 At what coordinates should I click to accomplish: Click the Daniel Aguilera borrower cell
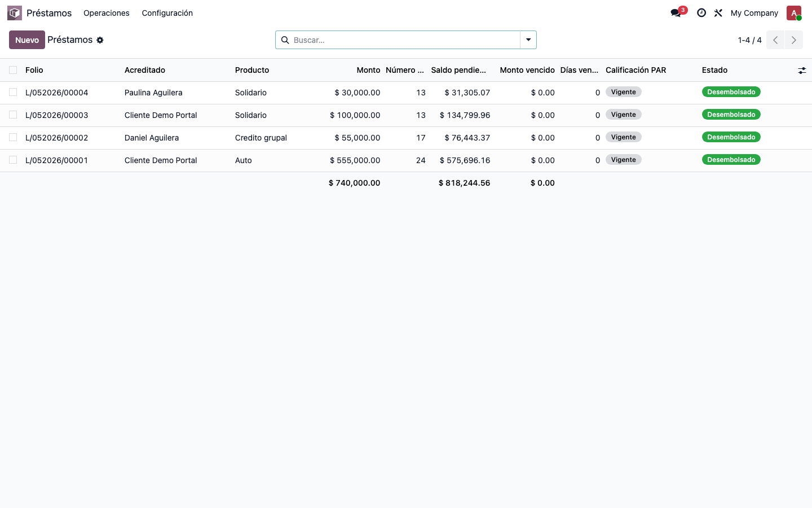click(152, 138)
